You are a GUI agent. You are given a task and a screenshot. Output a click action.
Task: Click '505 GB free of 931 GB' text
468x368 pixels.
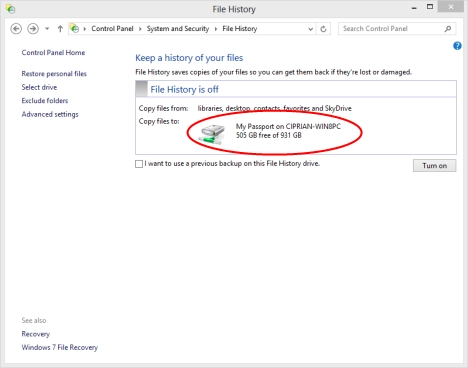(269, 135)
